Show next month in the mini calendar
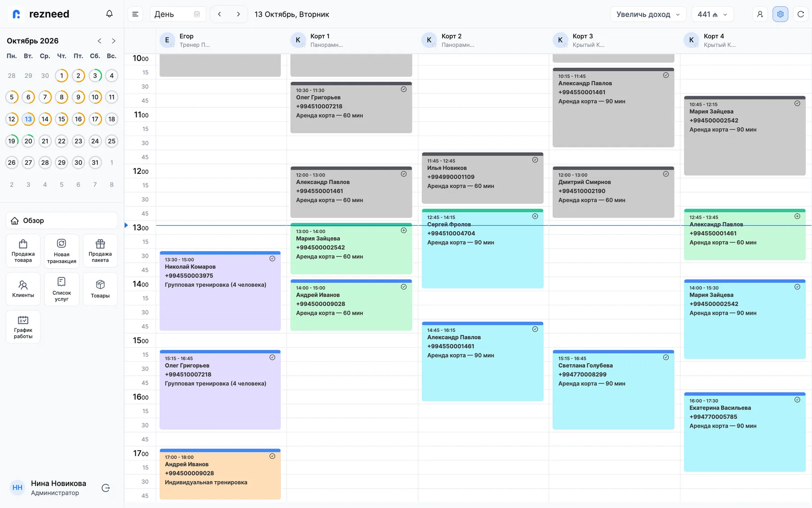Viewport: 812px width, 508px height. [x=114, y=41]
